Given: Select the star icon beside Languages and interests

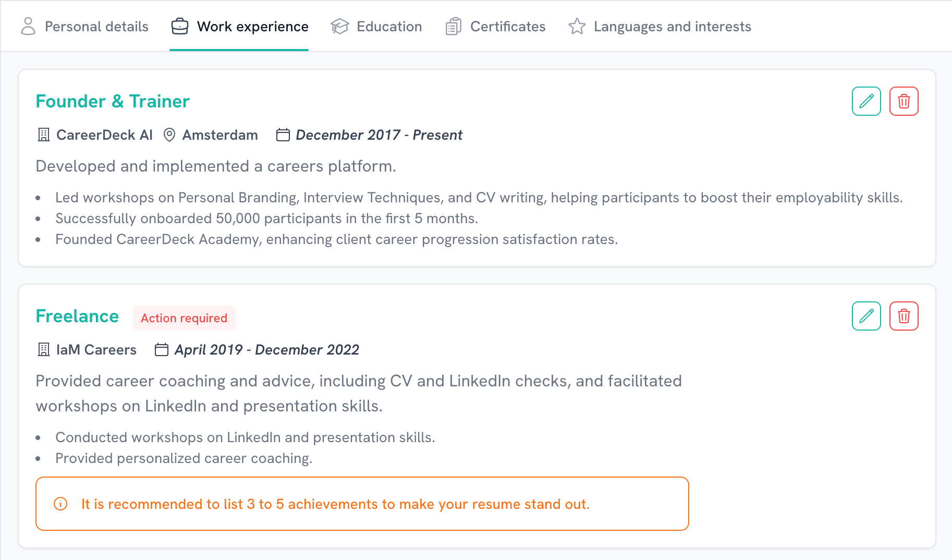Looking at the screenshot, I should (x=577, y=26).
